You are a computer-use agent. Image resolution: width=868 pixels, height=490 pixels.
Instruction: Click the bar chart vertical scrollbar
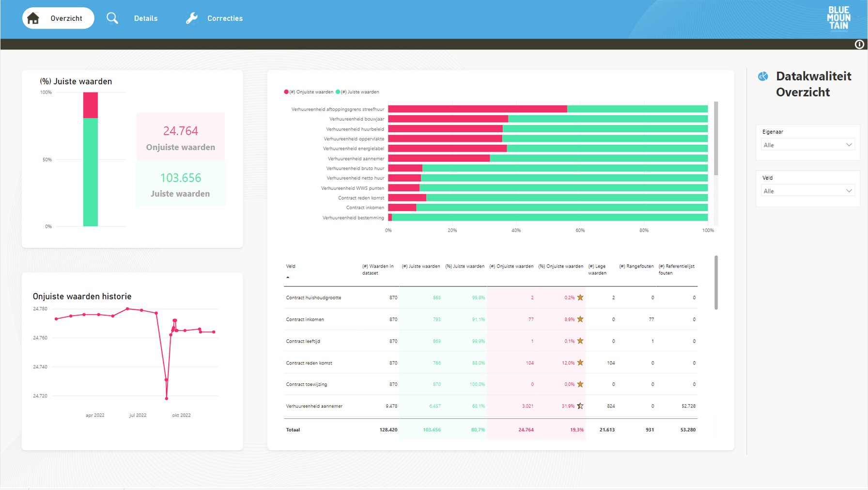coord(716,139)
